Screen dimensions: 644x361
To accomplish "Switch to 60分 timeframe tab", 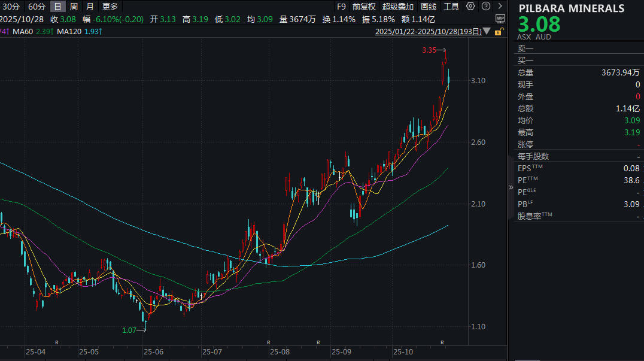I will pos(36,7).
